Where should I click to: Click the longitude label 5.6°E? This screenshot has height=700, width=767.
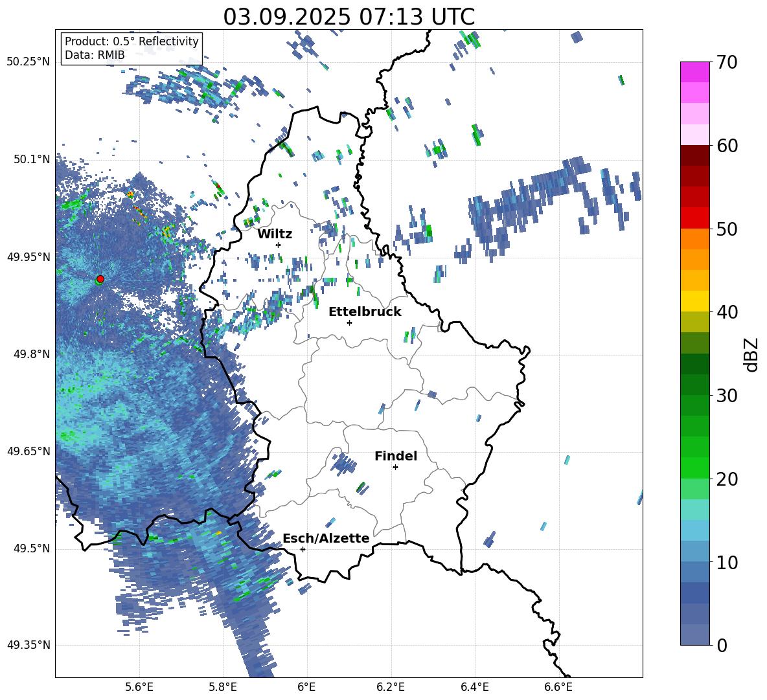tap(139, 687)
